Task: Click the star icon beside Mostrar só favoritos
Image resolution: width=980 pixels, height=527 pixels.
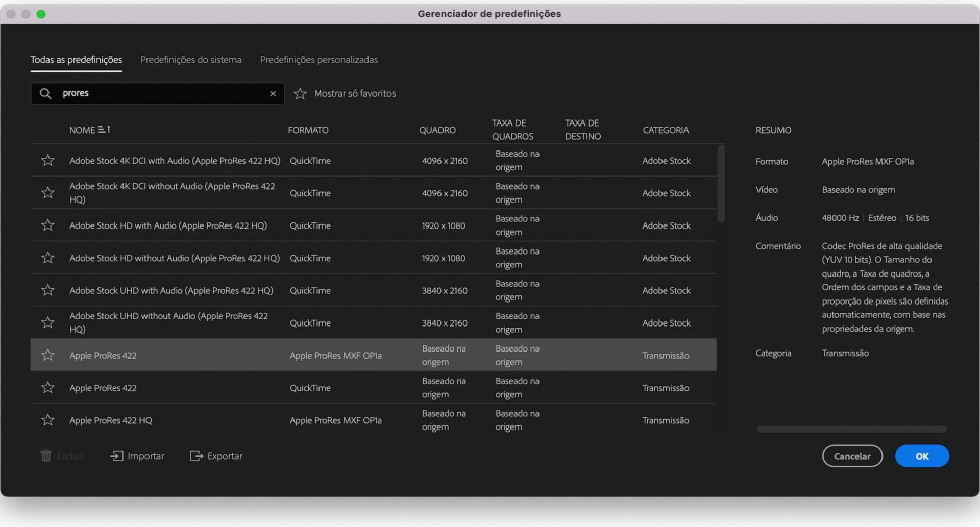Action: [x=300, y=93]
